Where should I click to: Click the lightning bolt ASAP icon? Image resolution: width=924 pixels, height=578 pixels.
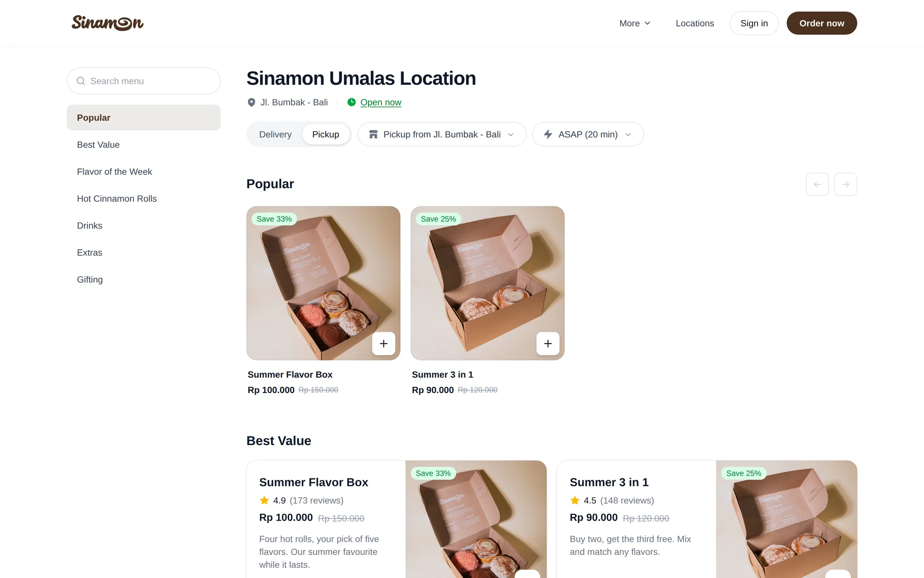click(x=548, y=134)
